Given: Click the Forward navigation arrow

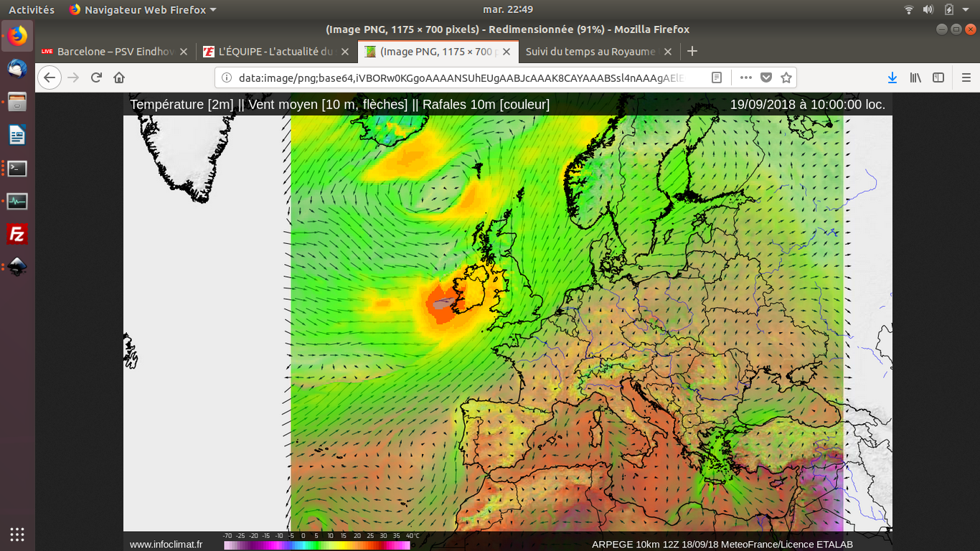Looking at the screenshot, I should (73, 77).
